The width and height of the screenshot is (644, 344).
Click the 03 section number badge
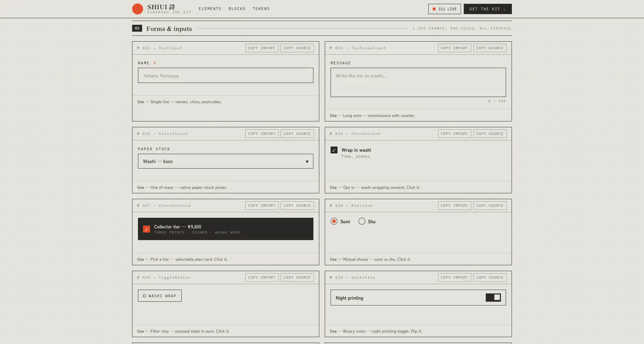[137, 28]
